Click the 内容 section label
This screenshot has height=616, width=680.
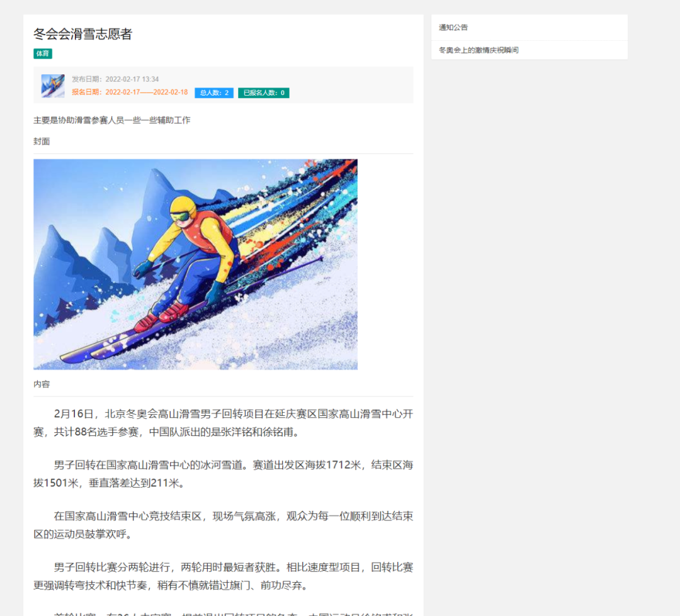tap(42, 384)
